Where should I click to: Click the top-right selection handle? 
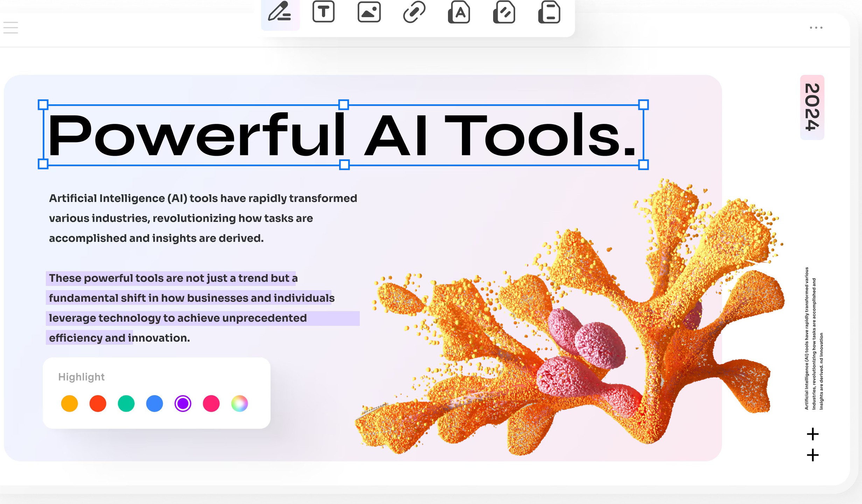click(643, 105)
